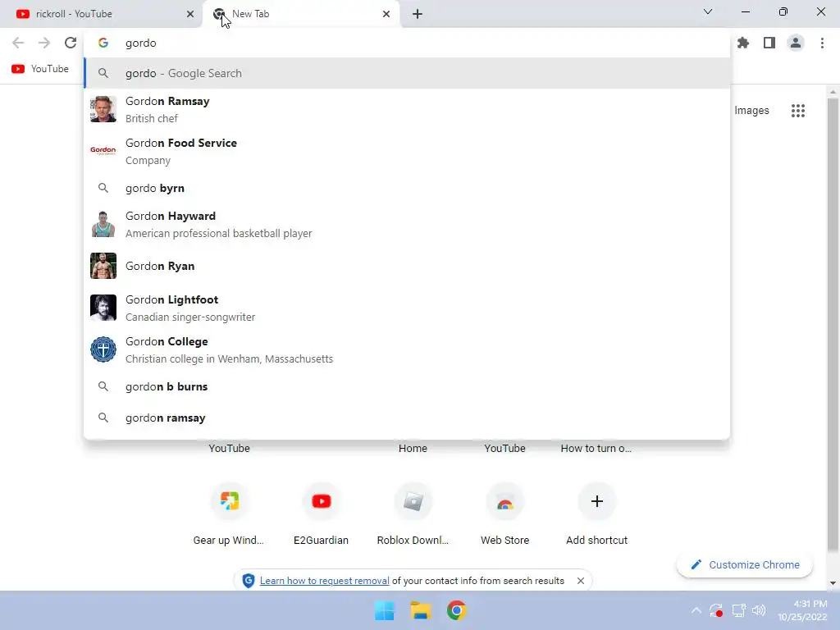Click the Gordon College seal thumbnail
This screenshot has width=840, height=630.
tap(103, 349)
